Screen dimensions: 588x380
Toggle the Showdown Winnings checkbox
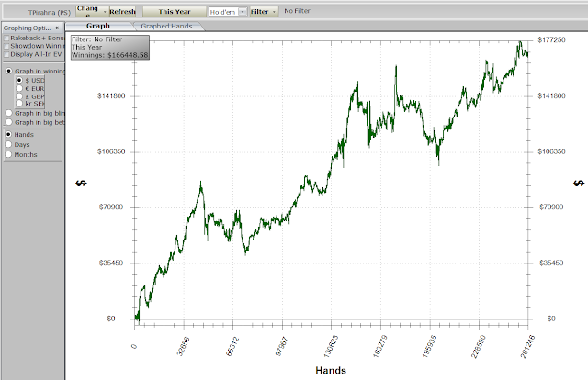[x=6, y=46]
